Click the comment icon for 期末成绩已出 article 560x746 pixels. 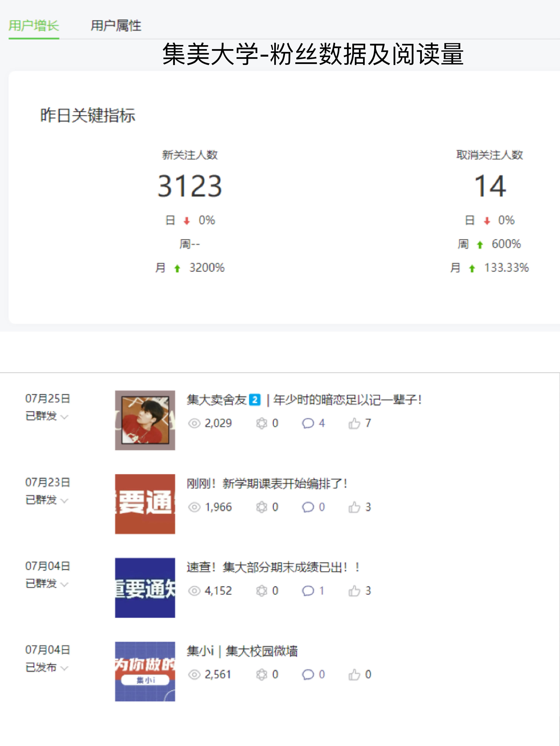tap(308, 591)
